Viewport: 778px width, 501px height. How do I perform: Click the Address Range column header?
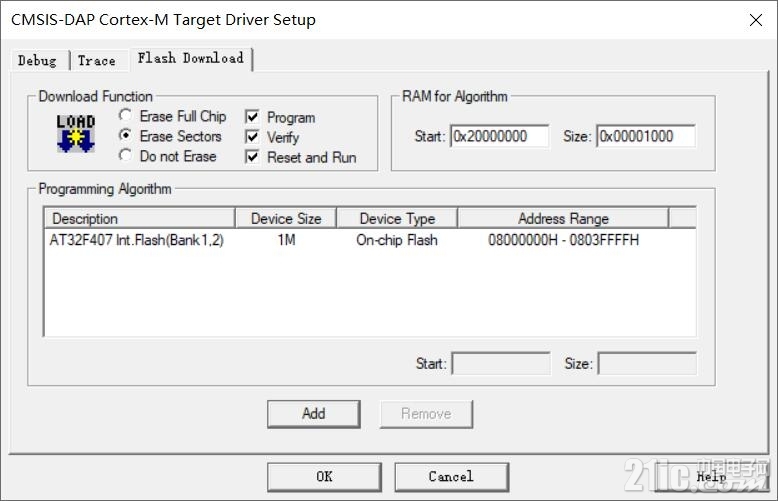tap(563, 218)
